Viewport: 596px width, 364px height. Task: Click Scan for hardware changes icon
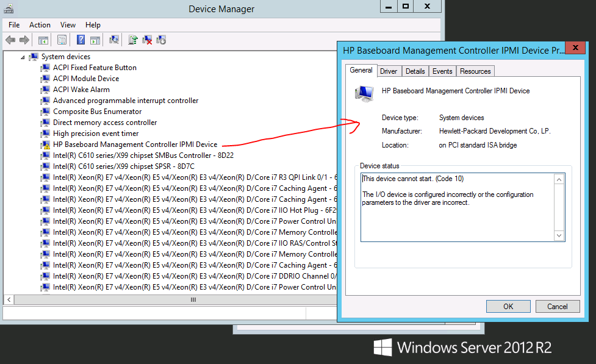pos(114,40)
